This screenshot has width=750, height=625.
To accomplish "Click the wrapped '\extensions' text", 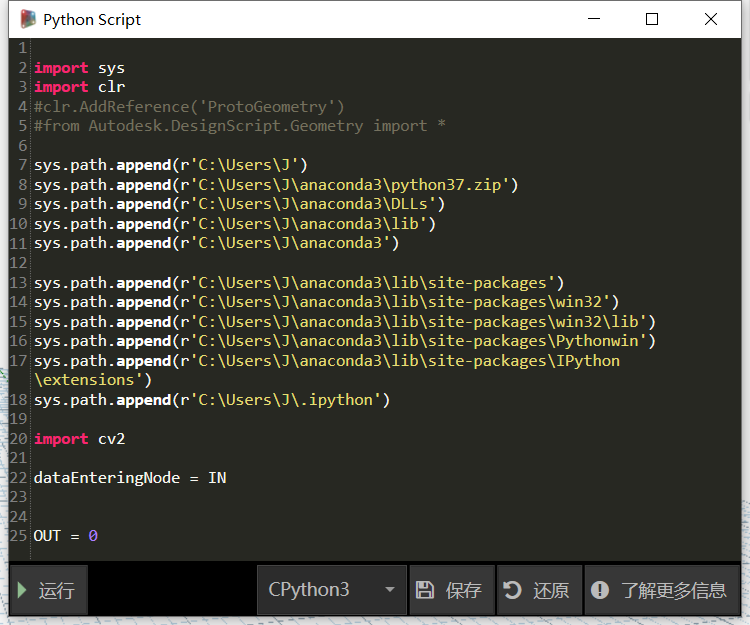I will pos(93,380).
